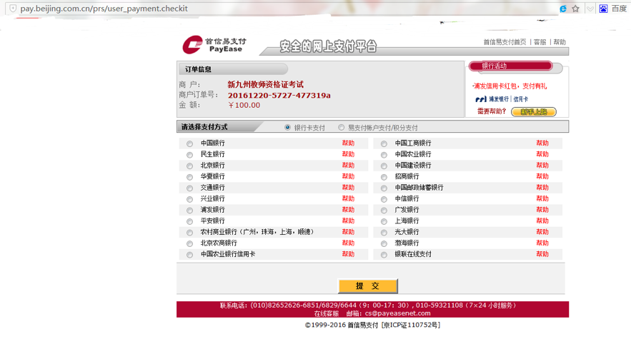Viewport: 631px width, 364px height.
Task: Open the 帮助 header link
Action: tap(560, 42)
